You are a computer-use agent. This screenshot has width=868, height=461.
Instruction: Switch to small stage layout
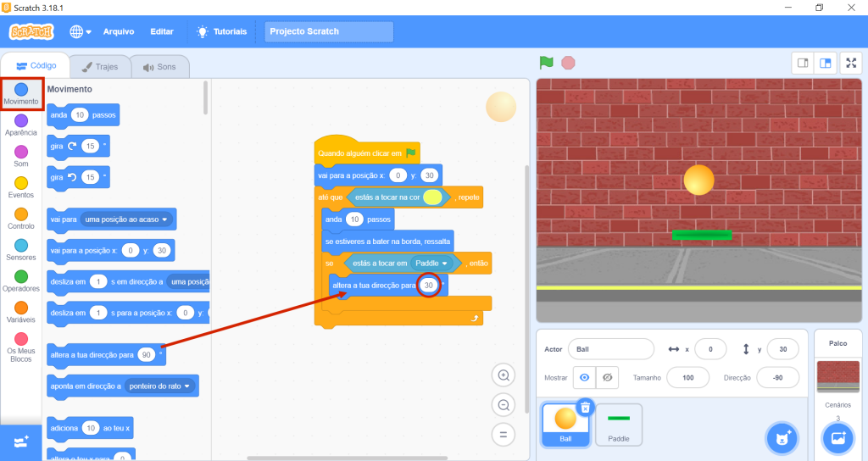tap(803, 63)
